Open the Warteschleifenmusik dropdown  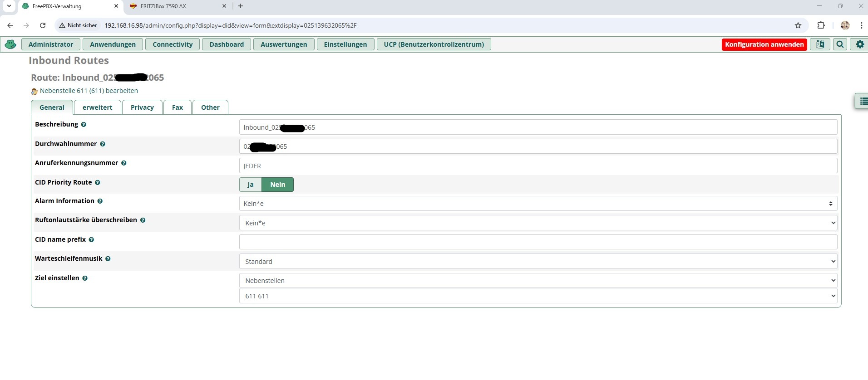[538, 261]
